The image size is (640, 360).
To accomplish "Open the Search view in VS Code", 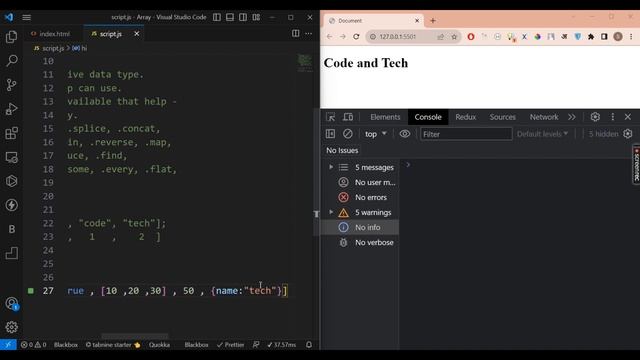I will 11,61.
